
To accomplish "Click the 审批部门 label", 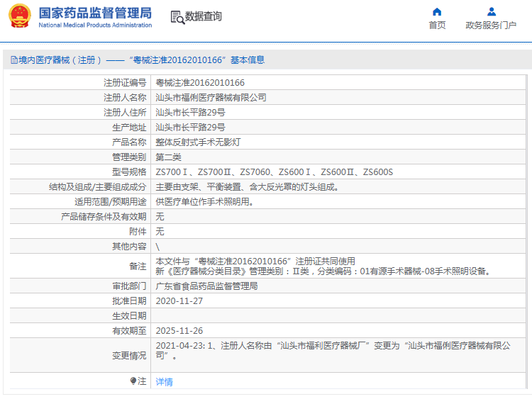I will [129, 286].
